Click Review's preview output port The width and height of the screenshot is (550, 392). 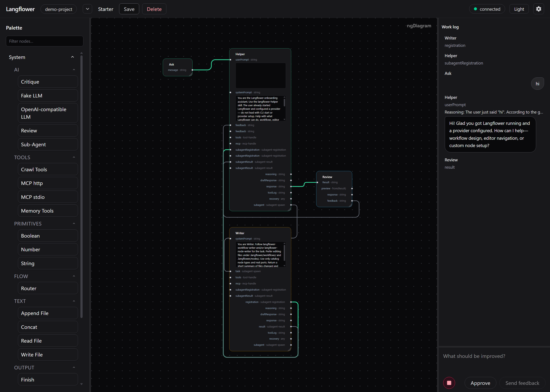(x=352, y=189)
